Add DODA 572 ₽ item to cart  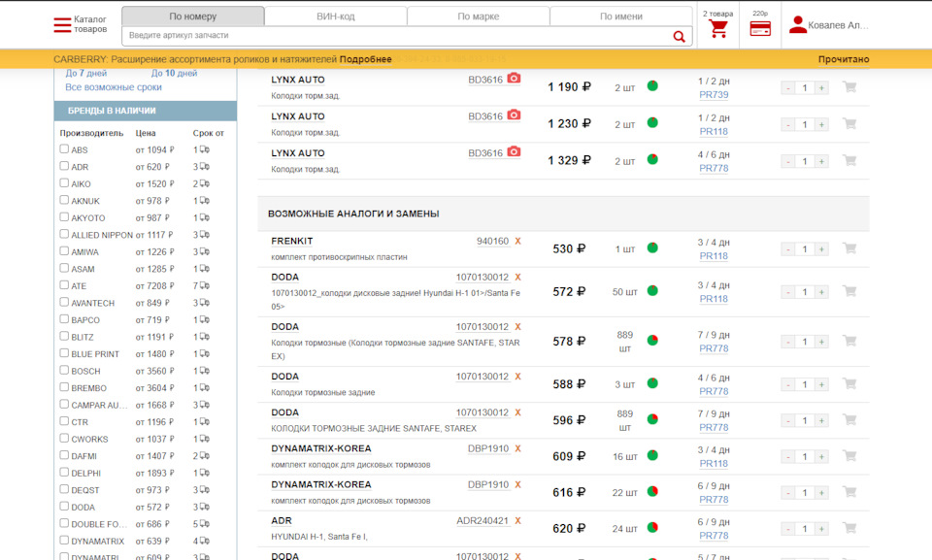pyautogui.click(x=849, y=291)
